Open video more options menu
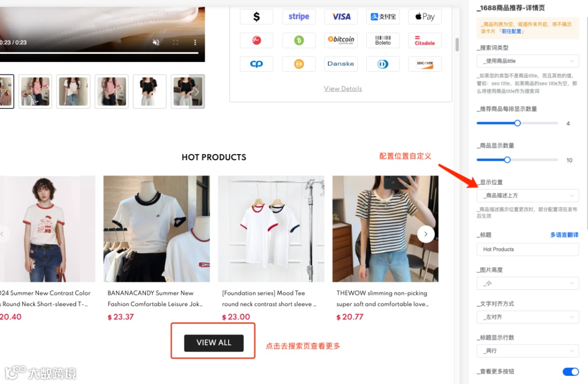588x384 pixels. (195, 42)
